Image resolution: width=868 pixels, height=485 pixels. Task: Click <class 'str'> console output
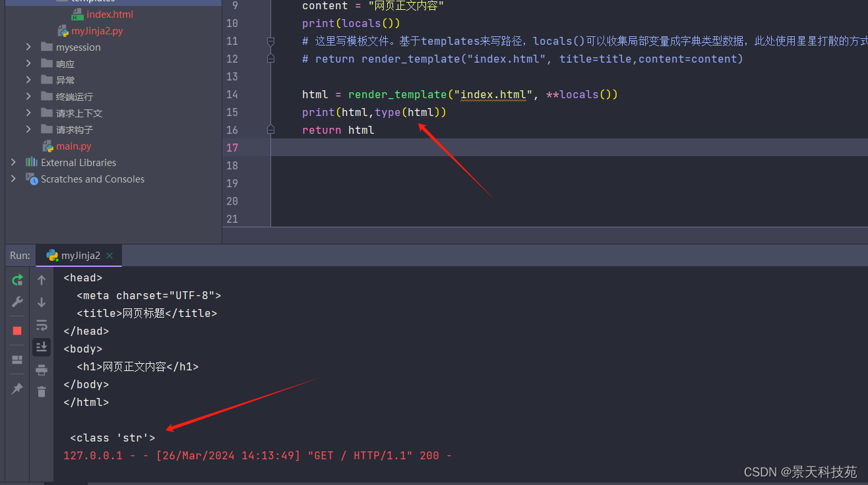pos(113,438)
